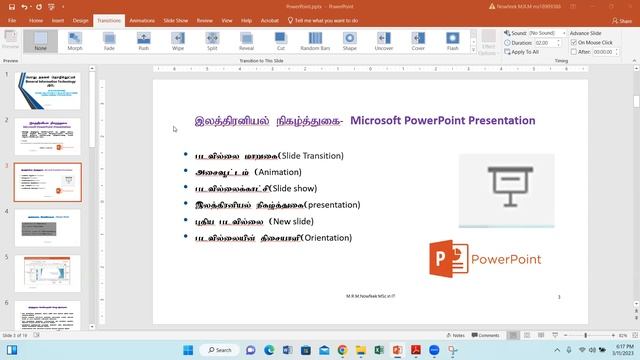
Task: Increase the Duration stepper value
Action: click(558, 40)
